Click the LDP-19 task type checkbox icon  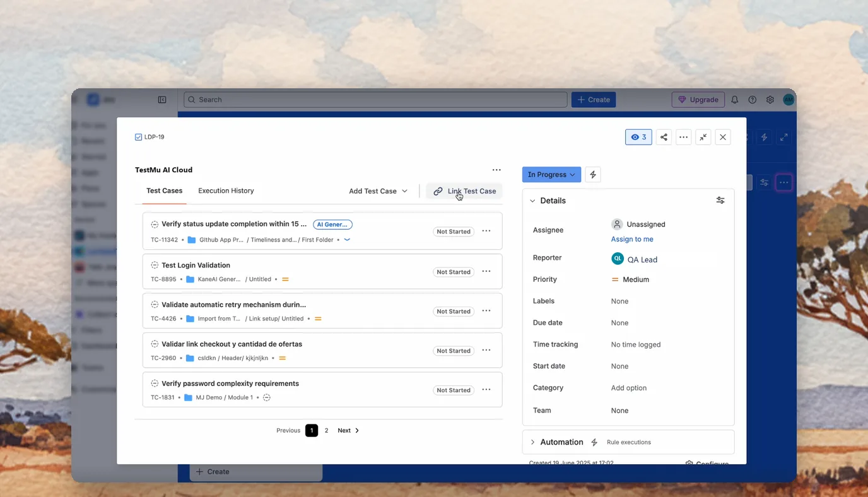pos(139,137)
